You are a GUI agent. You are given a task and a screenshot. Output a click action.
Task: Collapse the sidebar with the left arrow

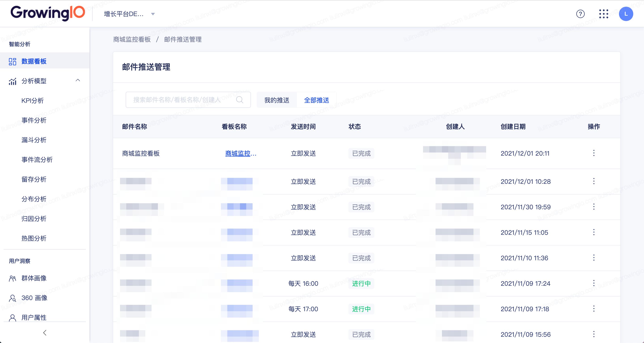pos(45,333)
